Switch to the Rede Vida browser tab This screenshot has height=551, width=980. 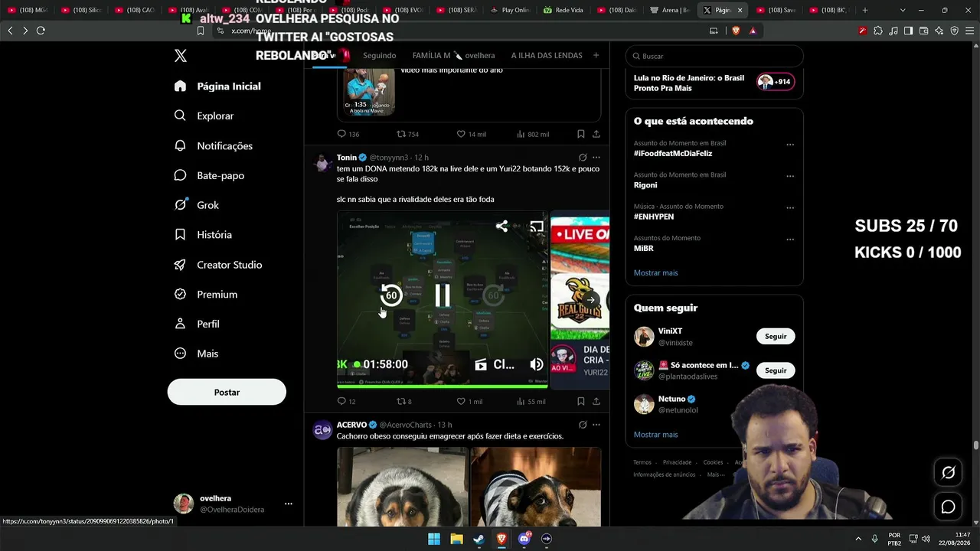click(563, 10)
